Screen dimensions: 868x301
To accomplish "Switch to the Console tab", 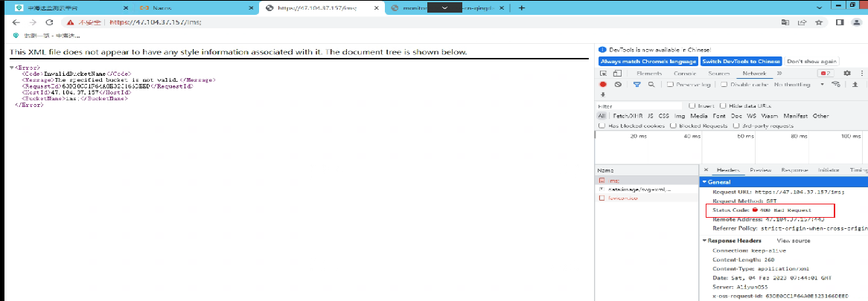I will tap(685, 74).
